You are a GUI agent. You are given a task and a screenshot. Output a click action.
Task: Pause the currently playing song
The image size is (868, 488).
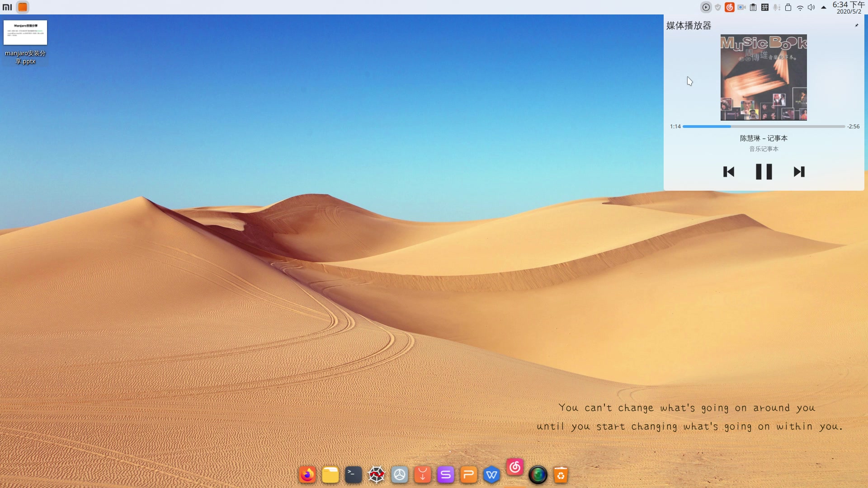click(764, 172)
